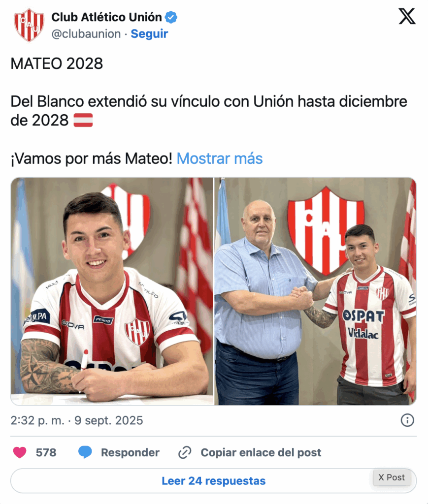Click the X logo icon
This screenshot has width=428, height=504.
[x=407, y=16]
